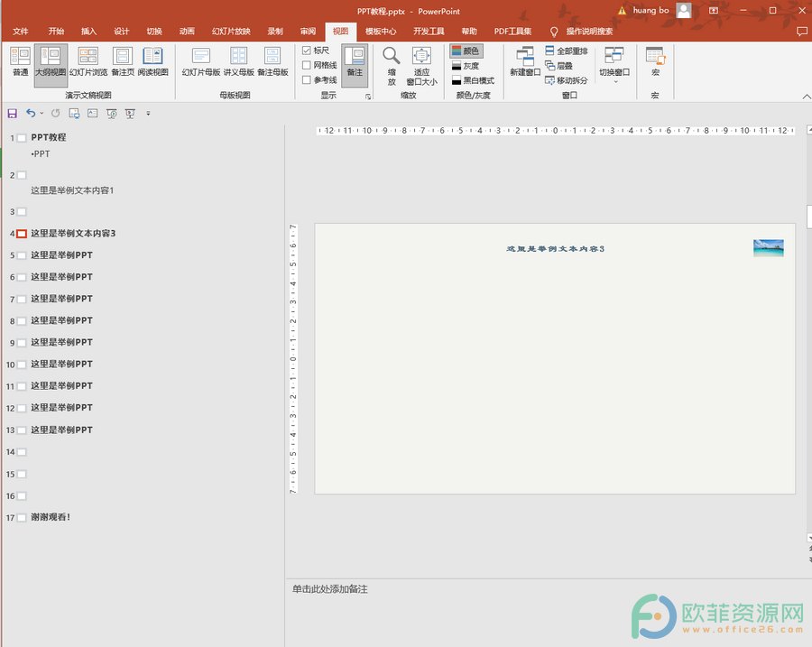This screenshot has height=647, width=812.
Task: Click the huang bo account name
Action: (x=651, y=10)
